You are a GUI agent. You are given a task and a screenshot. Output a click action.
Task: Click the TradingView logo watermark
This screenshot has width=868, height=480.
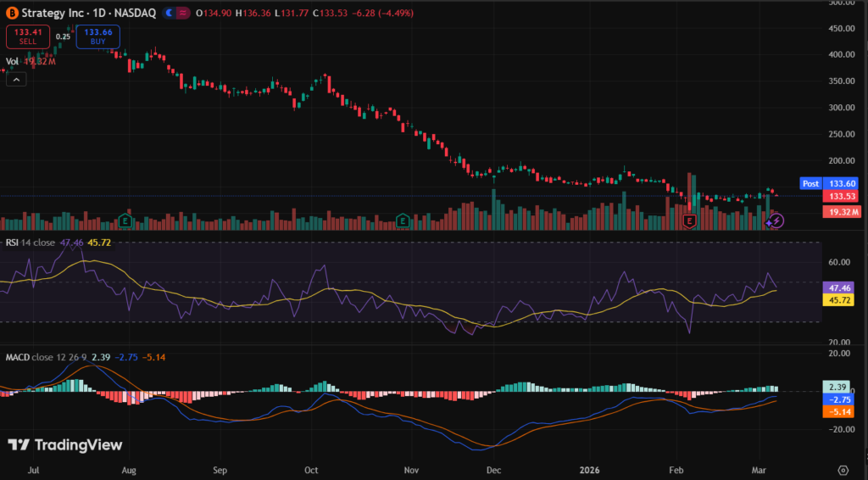coord(65,445)
